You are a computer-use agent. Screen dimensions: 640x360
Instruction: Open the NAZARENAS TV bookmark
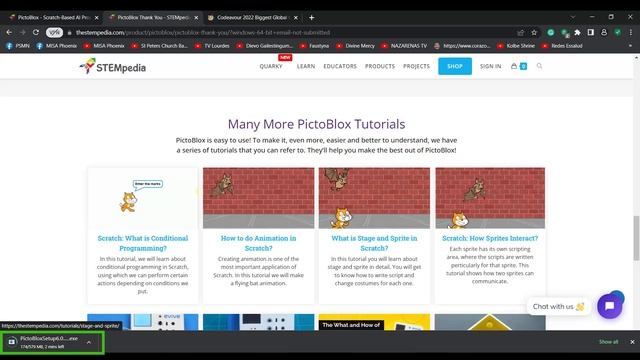tap(404, 46)
